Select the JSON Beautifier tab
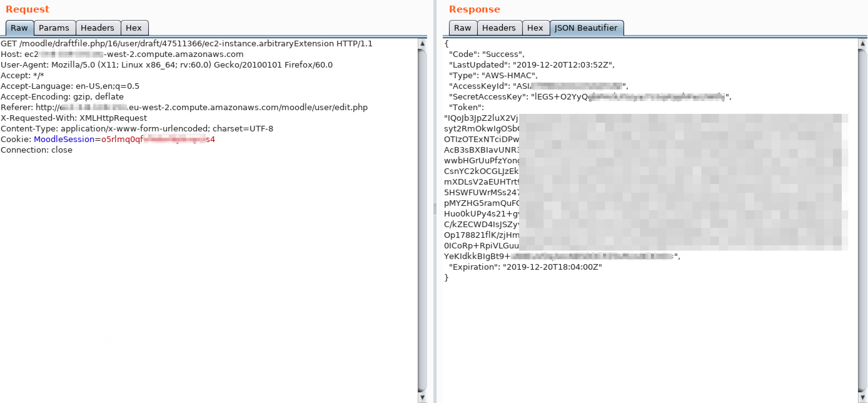Image resolution: width=868 pixels, height=403 pixels. pyautogui.click(x=586, y=28)
